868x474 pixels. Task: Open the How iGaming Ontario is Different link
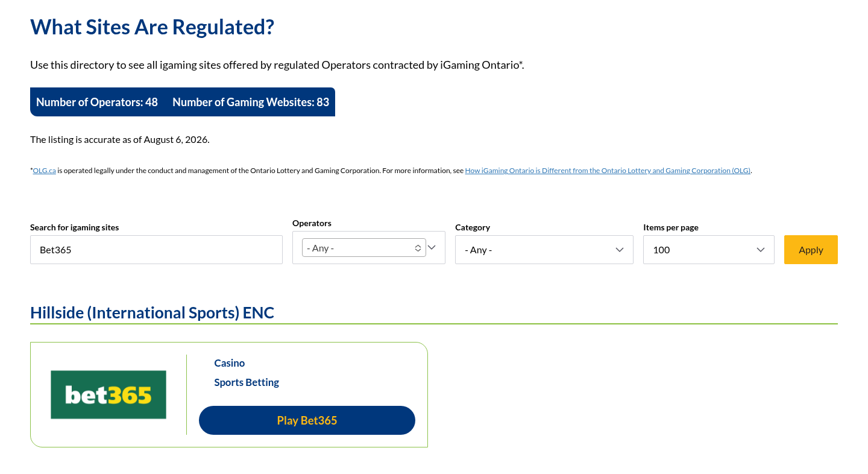[608, 171]
